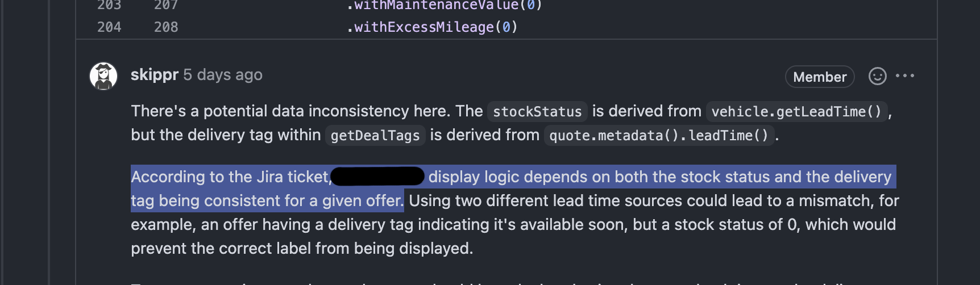Click the .withExcessMileage(0) code line
This screenshot has width=980, height=285.
coord(432,27)
